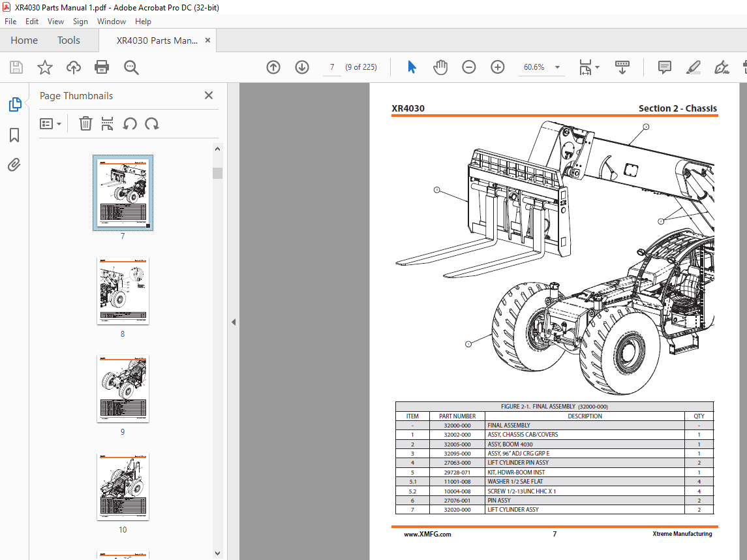Click the Save file icon
747x560 pixels.
point(16,67)
